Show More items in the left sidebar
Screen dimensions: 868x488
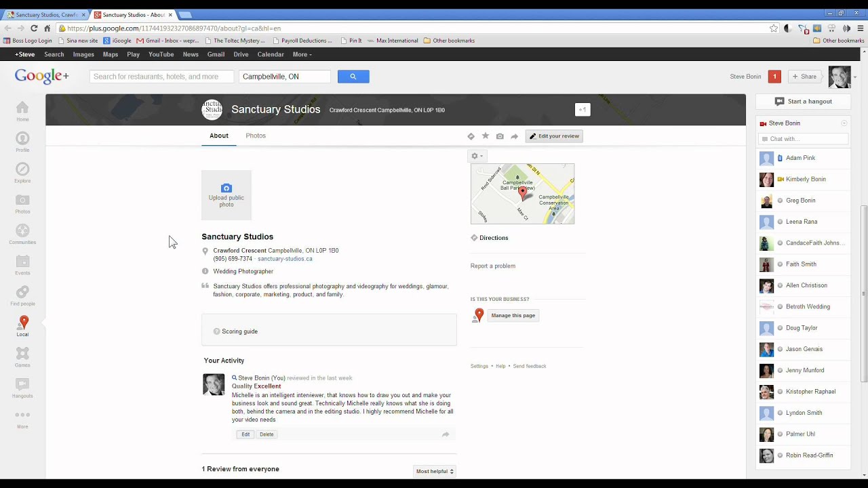(22, 420)
